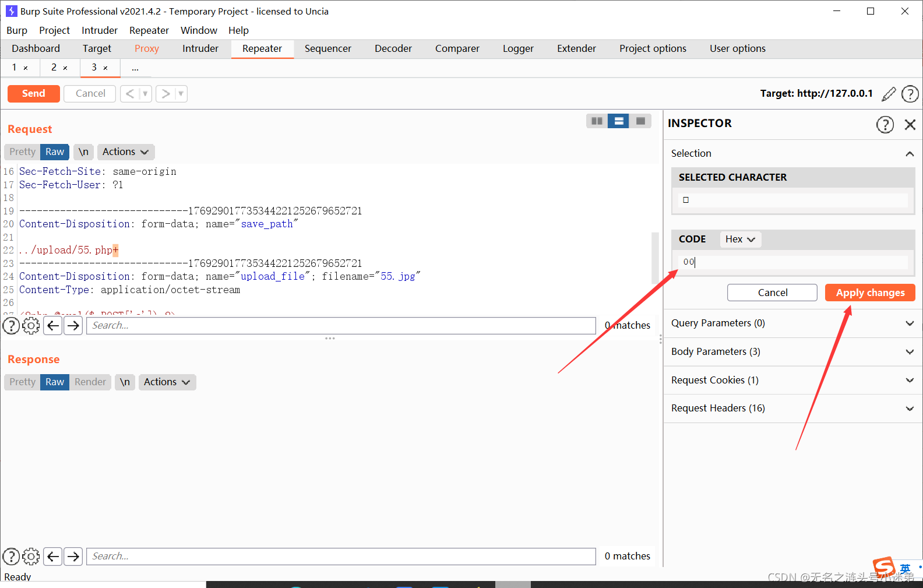Open Inspector help icon
923x588 pixels.
pos(885,124)
